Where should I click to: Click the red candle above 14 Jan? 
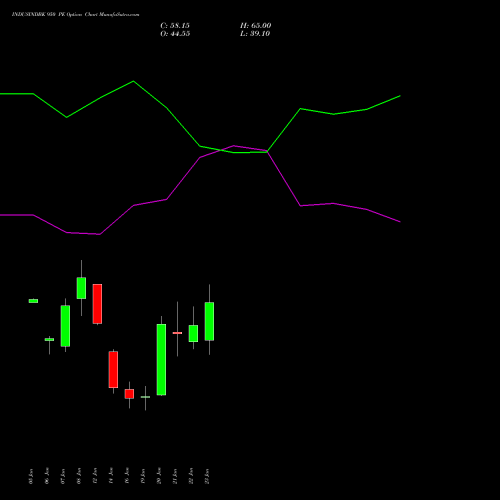(x=113, y=369)
